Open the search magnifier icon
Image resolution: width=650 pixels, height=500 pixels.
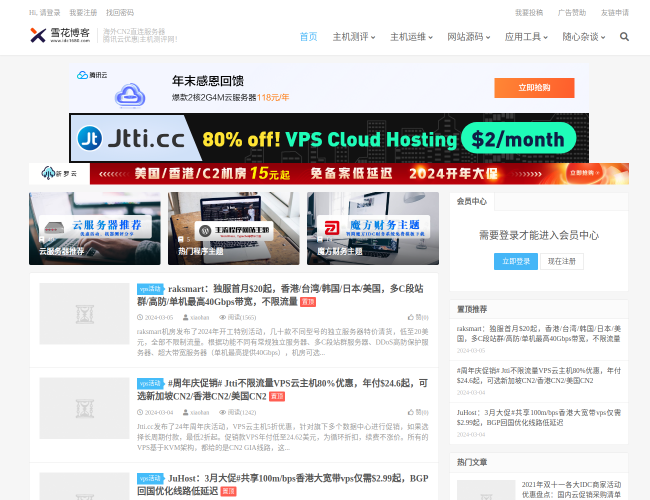[624, 37]
